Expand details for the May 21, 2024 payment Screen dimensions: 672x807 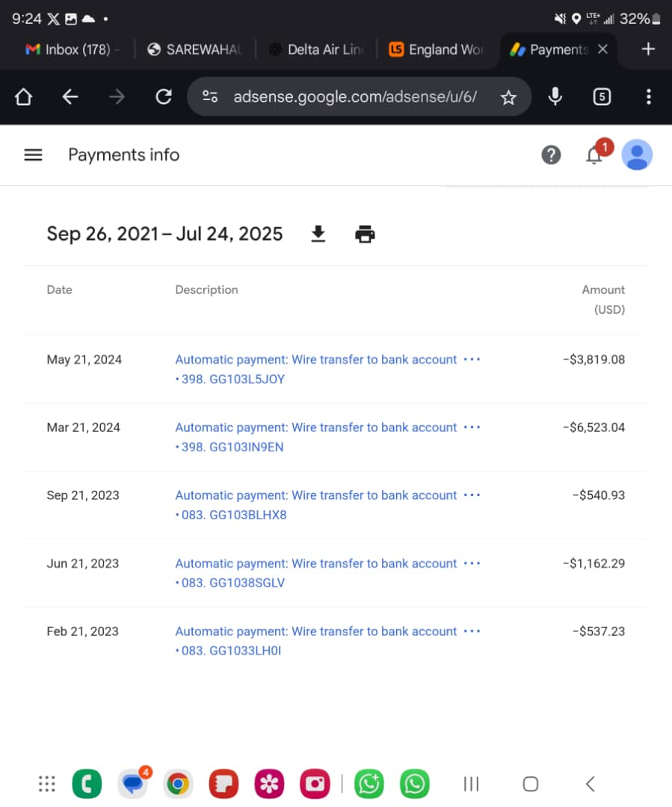click(x=472, y=359)
